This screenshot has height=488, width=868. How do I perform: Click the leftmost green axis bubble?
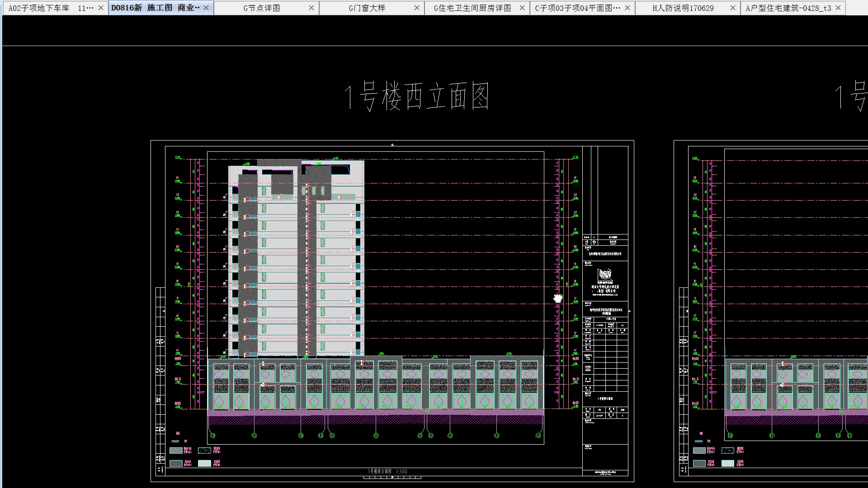[x=212, y=436]
